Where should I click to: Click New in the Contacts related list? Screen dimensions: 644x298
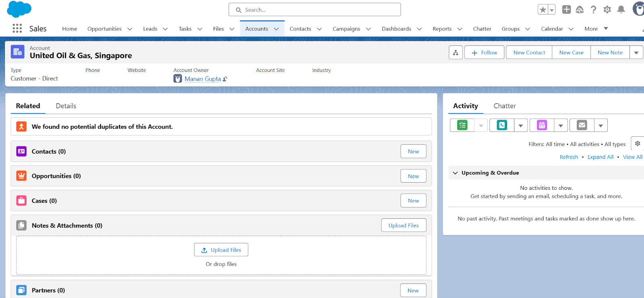coord(413,151)
